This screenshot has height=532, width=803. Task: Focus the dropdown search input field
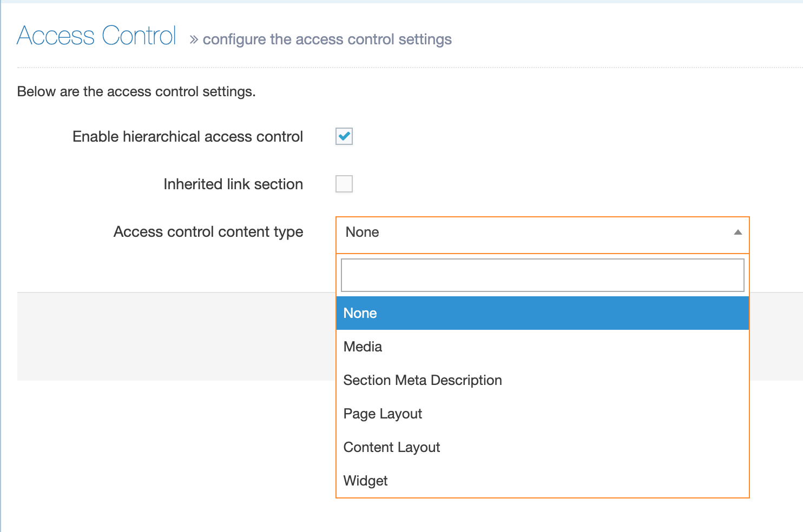coord(542,275)
